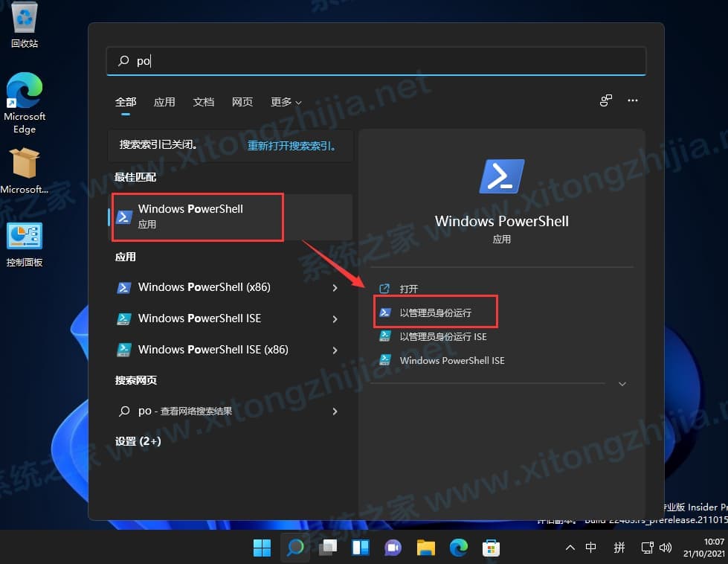Image resolution: width=728 pixels, height=564 pixels.
Task: Click the Start button on the taskbar
Action: point(262,548)
